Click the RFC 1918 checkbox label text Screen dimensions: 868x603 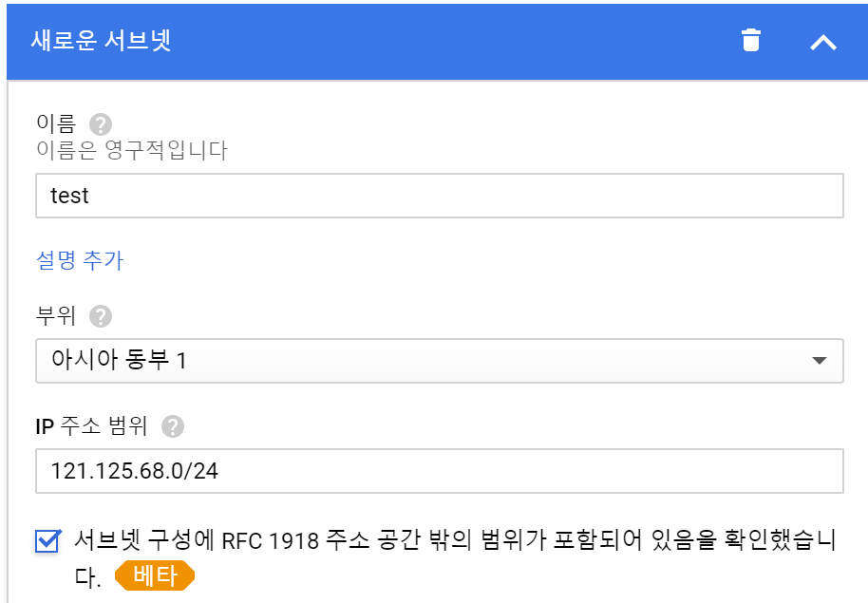point(454,541)
